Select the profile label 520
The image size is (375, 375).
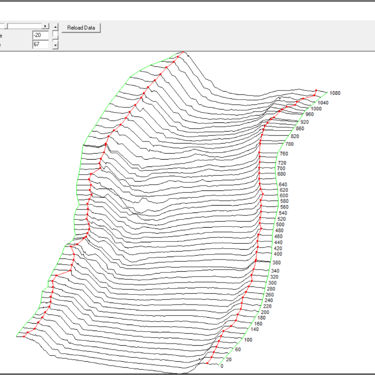(282, 219)
